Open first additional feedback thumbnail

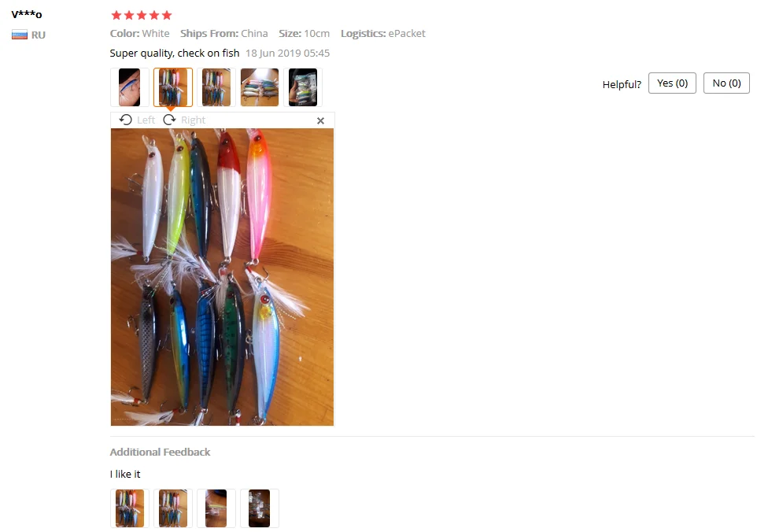pos(129,508)
